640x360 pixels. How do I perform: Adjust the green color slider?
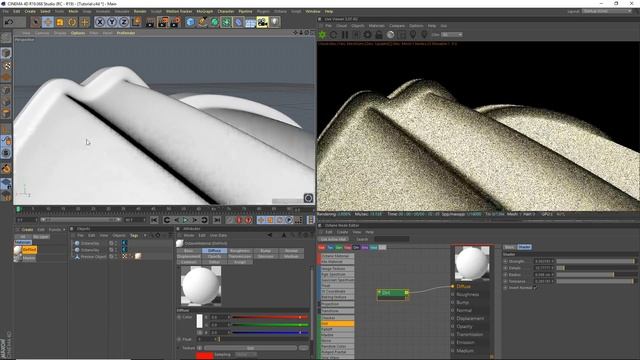270,325
